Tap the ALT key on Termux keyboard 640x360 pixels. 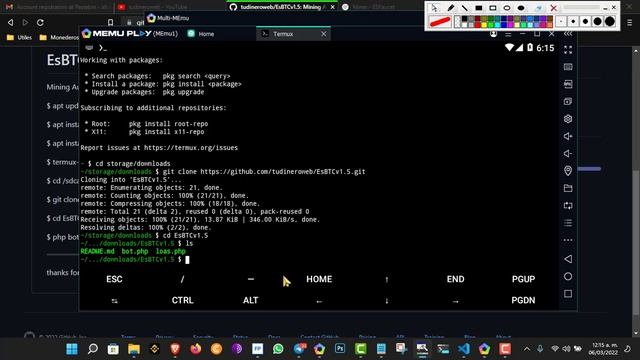click(x=251, y=300)
